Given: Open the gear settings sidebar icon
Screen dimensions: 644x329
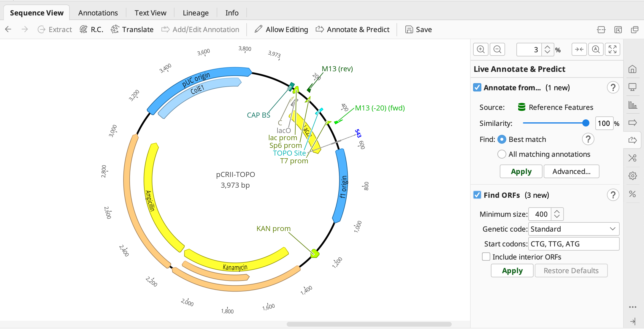Looking at the screenshot, I should (632, 176).
